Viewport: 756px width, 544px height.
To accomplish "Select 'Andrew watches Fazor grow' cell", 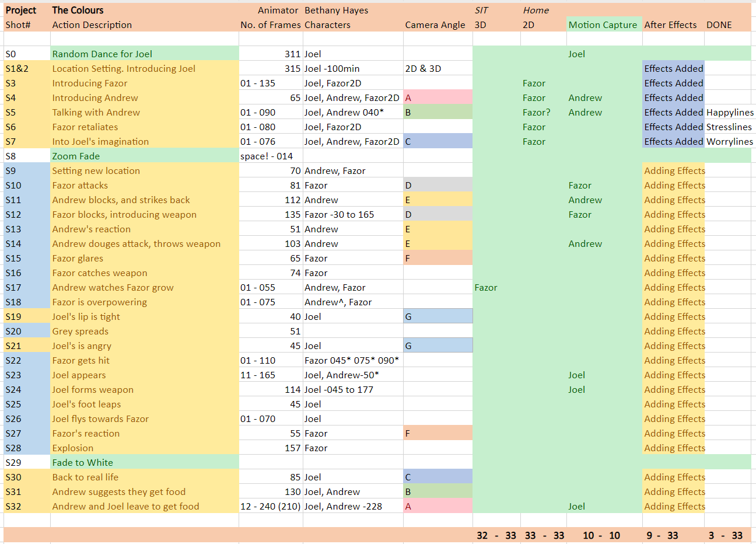I will 145,287.
